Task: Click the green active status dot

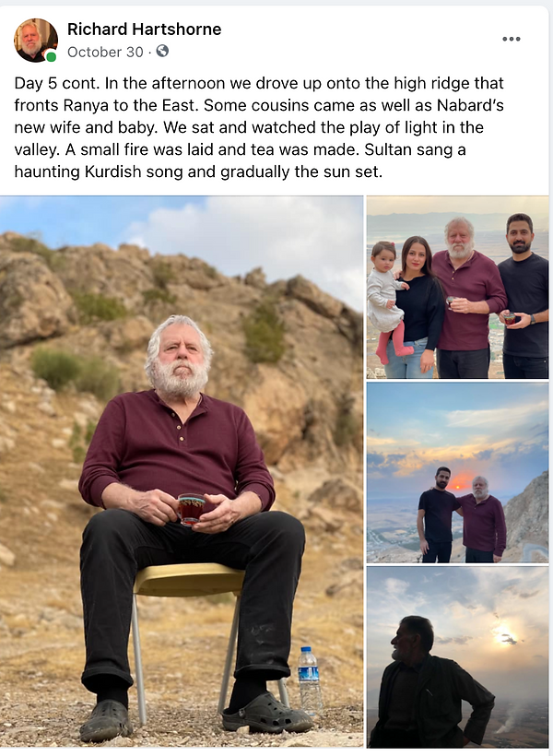Action: tap(51, 57)
